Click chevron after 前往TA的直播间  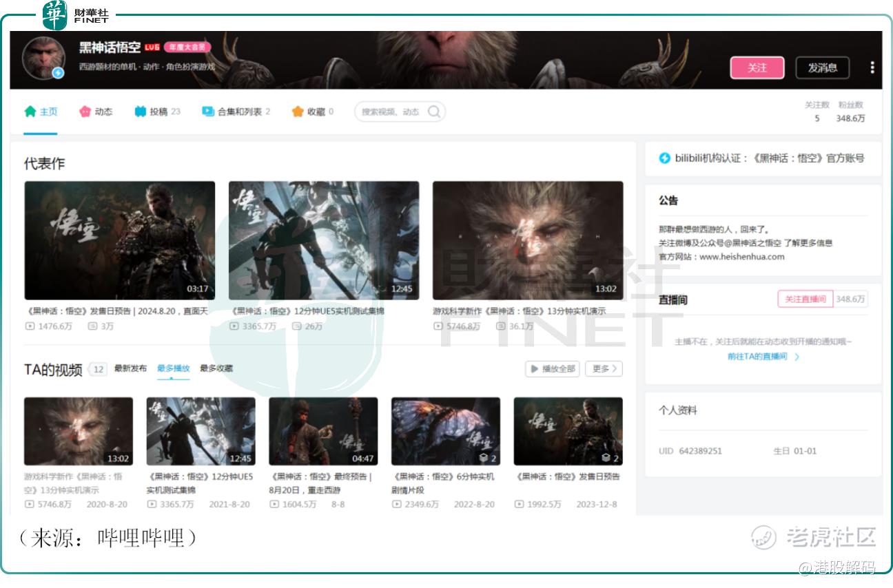point(797,357)
